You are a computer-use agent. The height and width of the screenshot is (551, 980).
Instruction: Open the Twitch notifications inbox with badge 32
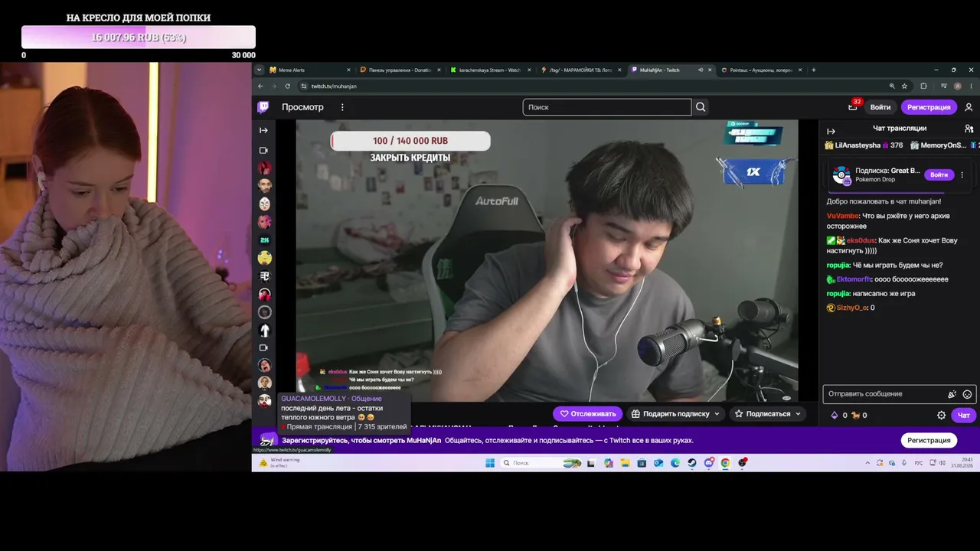(853, 107)
